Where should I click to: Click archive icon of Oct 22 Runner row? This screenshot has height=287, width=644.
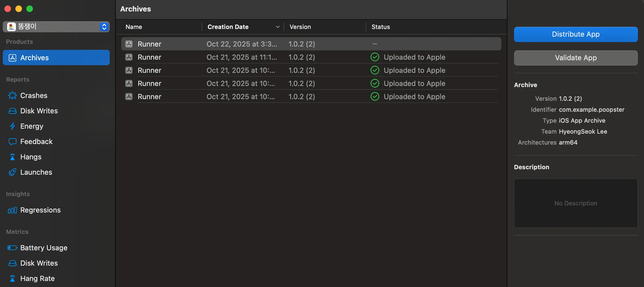point(129,44)
